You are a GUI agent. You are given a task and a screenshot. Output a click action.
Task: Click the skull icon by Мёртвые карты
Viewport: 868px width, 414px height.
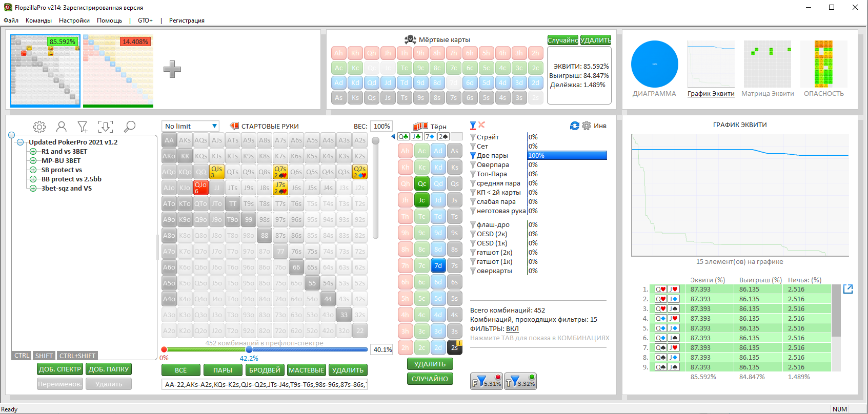[x=410, y=39]
